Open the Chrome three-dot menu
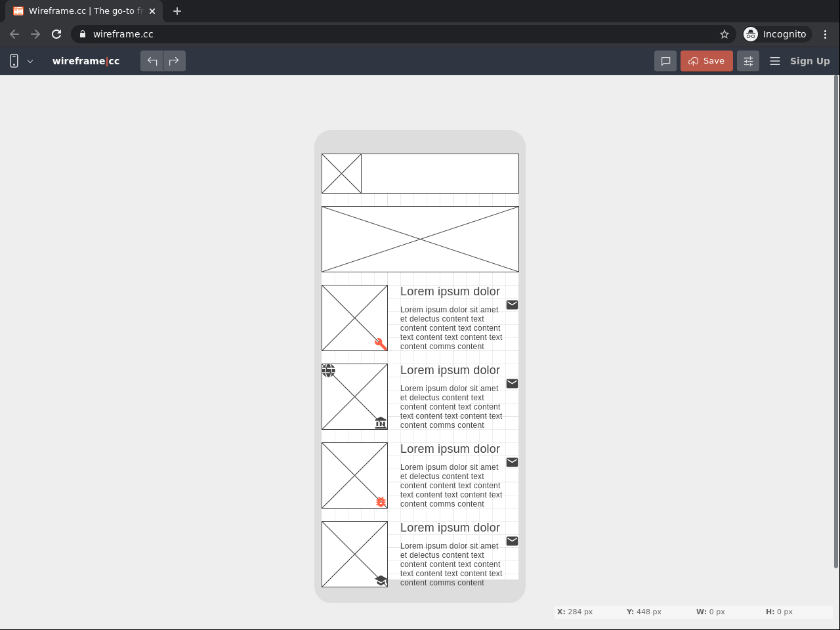The image size is (840, 630). (x=826, y=34)
